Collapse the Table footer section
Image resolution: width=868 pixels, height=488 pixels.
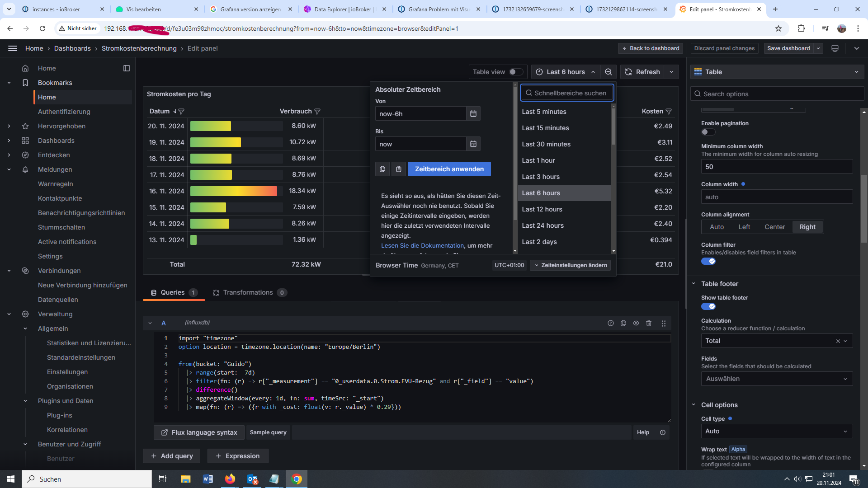(693, 284)
